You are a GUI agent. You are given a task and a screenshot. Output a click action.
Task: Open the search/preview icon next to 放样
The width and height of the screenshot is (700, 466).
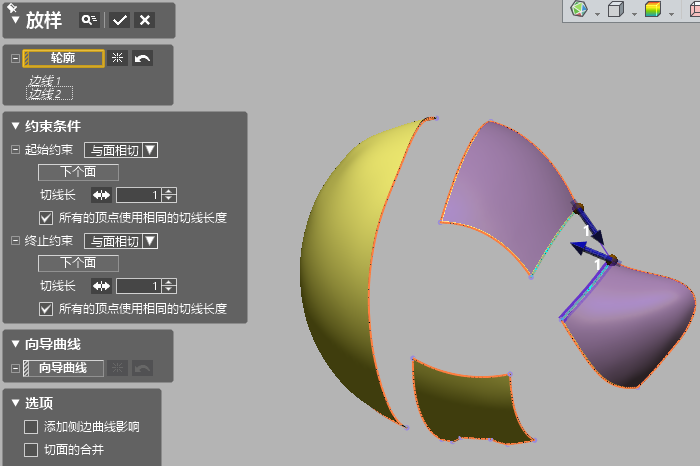(89, 20)
